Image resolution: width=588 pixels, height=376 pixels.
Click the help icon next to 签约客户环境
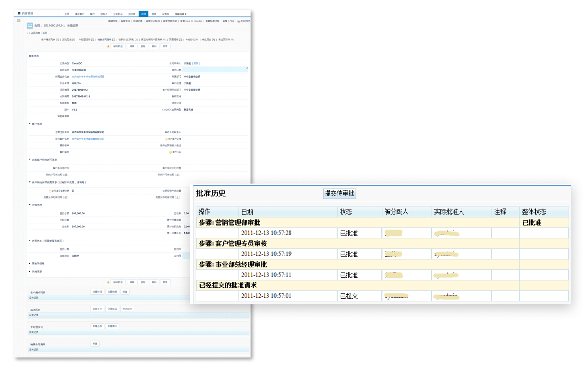pyautogui.click(x=166, y=139)
